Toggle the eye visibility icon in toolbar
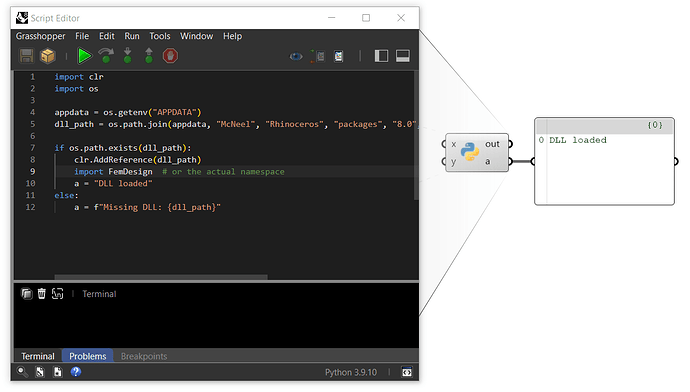Screen dimensions: 690x392 [296, 56]
